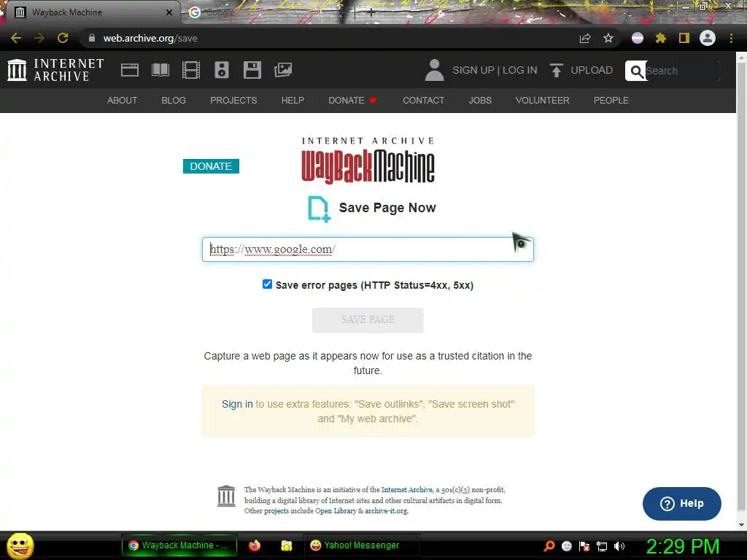This screenshot has height=560, width=747.
Task: Click the SAVE PAGE button
Action: tap(368, 320)
